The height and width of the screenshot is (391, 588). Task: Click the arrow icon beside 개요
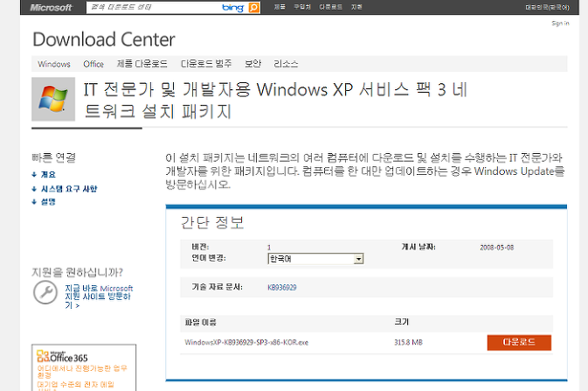click(x=34, y=175)
